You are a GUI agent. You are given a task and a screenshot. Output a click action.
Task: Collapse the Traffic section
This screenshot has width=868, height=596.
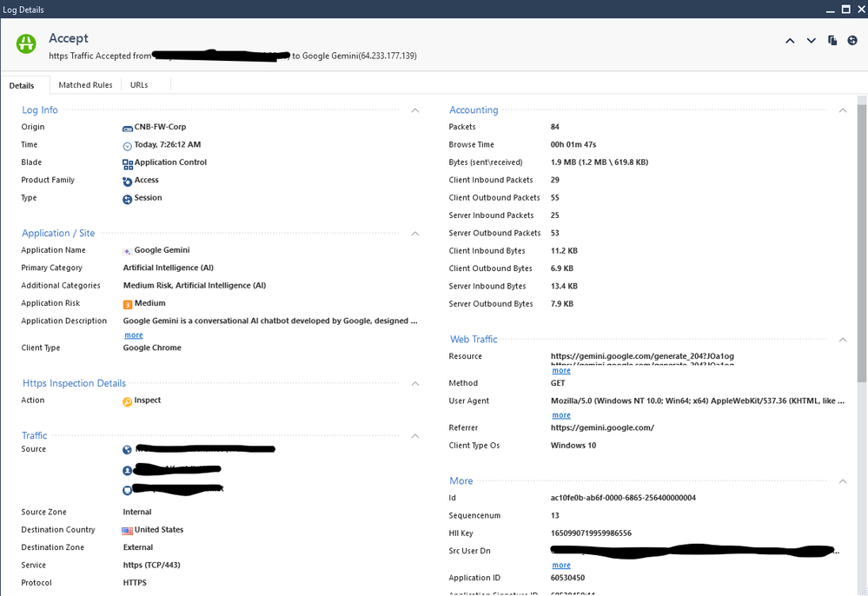click(415, 436)
